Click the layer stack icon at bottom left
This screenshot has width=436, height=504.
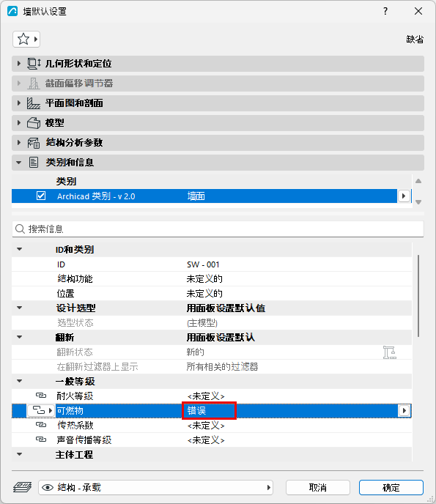point(22,487)
